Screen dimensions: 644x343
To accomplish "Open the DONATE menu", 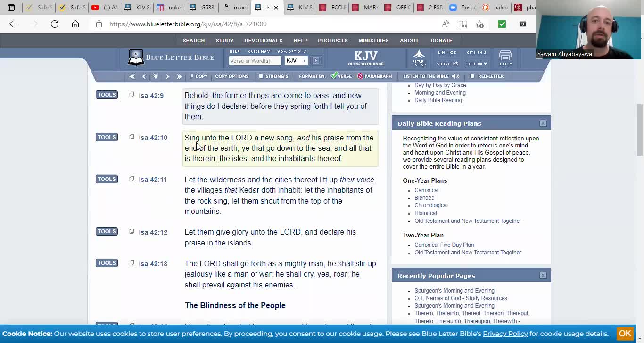I will 441,41.
